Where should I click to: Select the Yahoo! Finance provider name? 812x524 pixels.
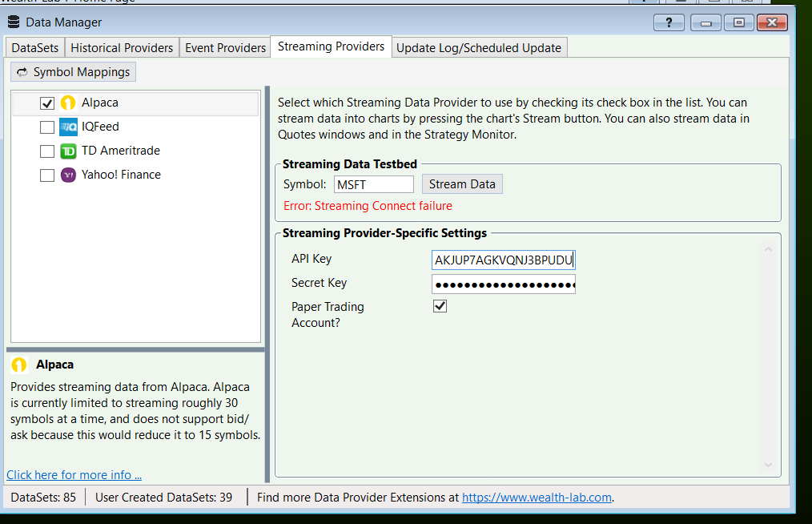click(x=121, y=175)
